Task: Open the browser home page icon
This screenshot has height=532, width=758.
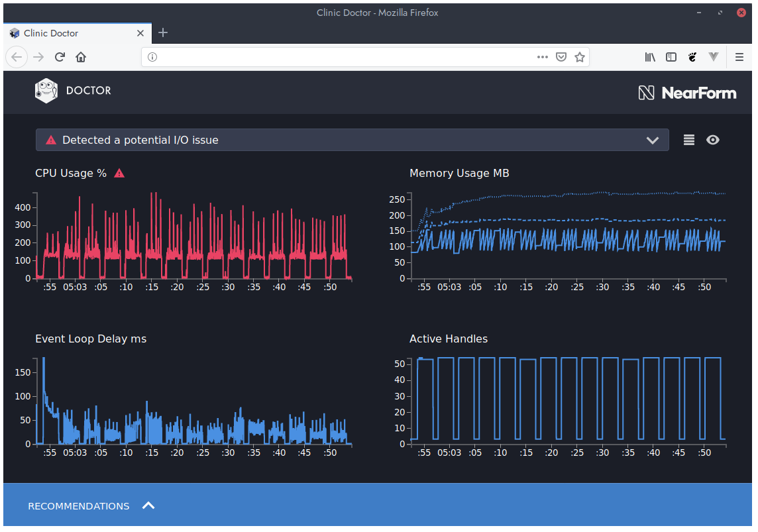Action: 81,58
